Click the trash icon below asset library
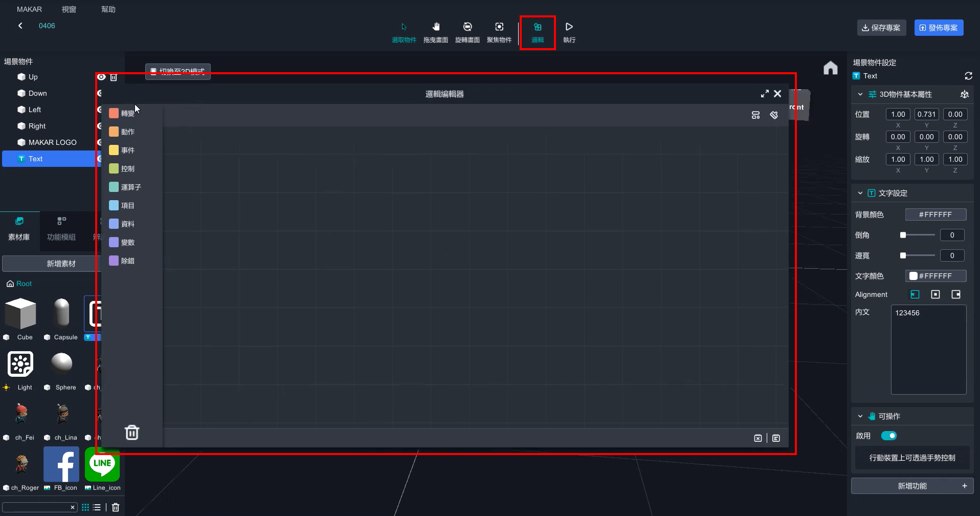 (x=116, y=507)
